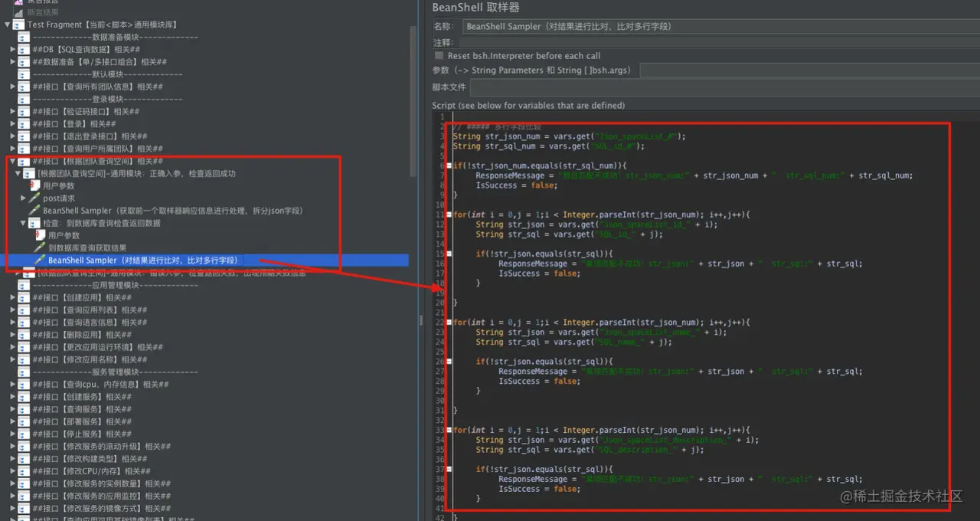Expand the ##接口【删除应用】 node
The image size is (980, 521).
pos(13,335)
